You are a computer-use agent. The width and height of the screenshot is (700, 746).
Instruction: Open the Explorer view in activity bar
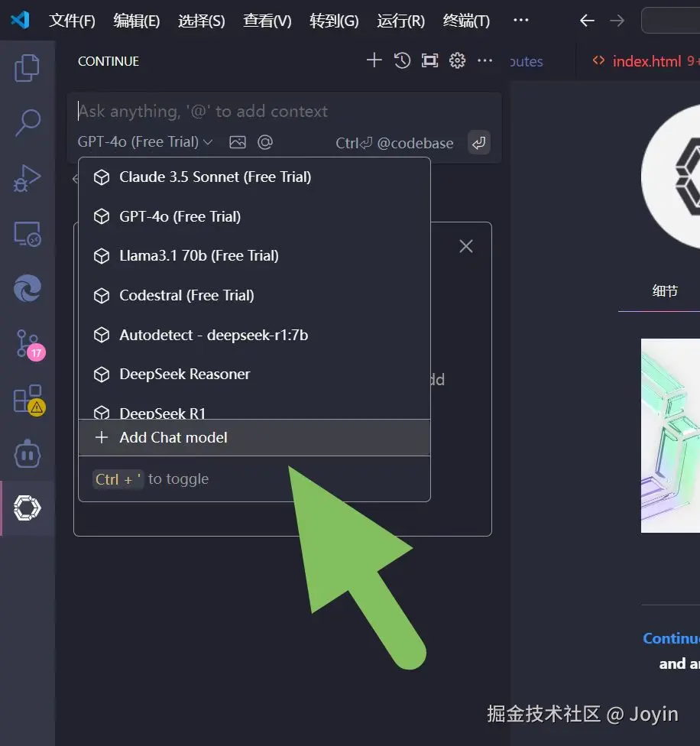click(x=27, y=68)
